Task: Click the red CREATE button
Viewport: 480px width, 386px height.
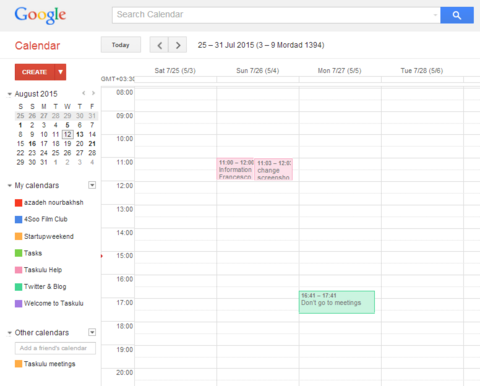Action: tap(34, 72)
